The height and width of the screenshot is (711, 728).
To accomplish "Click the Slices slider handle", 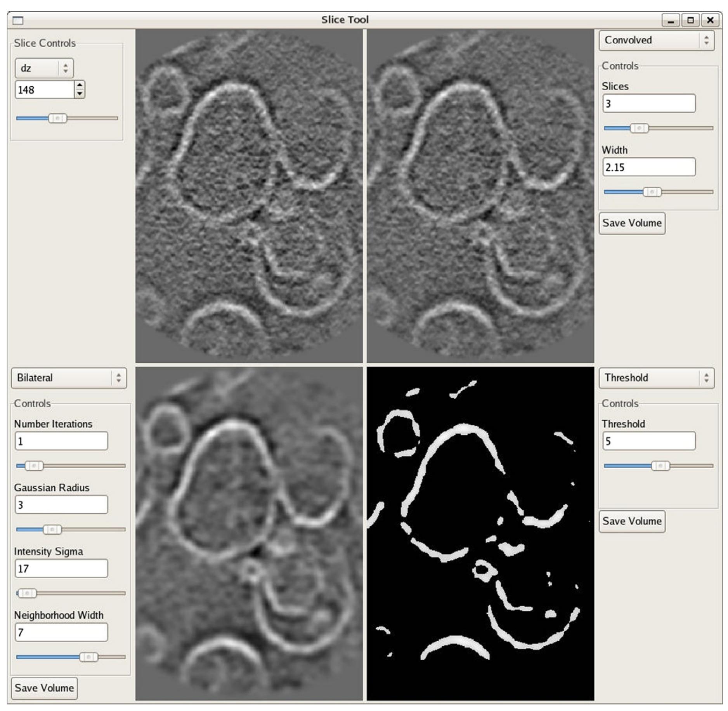I will click(x=639, y=128).
